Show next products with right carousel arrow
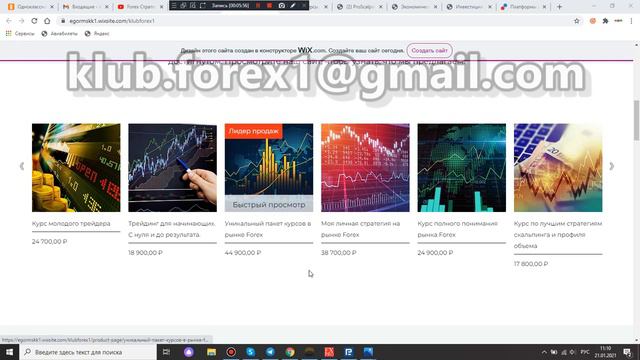The image size is (640, 360). click(x=611, y=166)
